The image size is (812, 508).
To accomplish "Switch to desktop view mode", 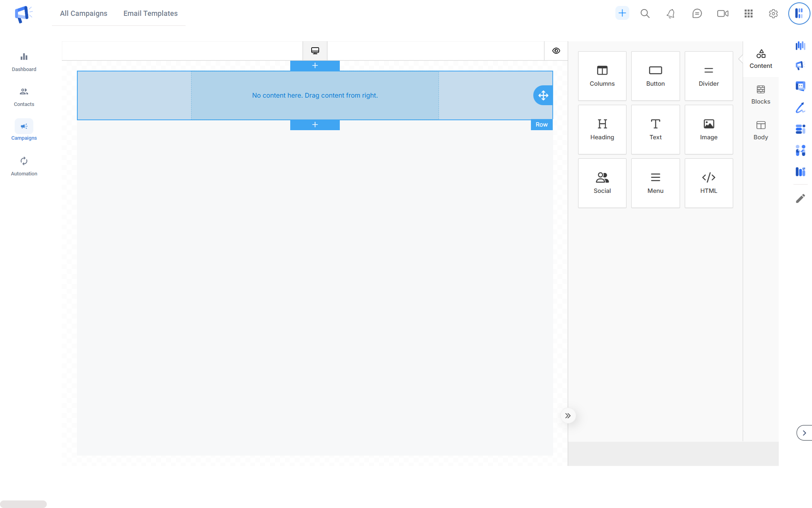I will point(315,51).
